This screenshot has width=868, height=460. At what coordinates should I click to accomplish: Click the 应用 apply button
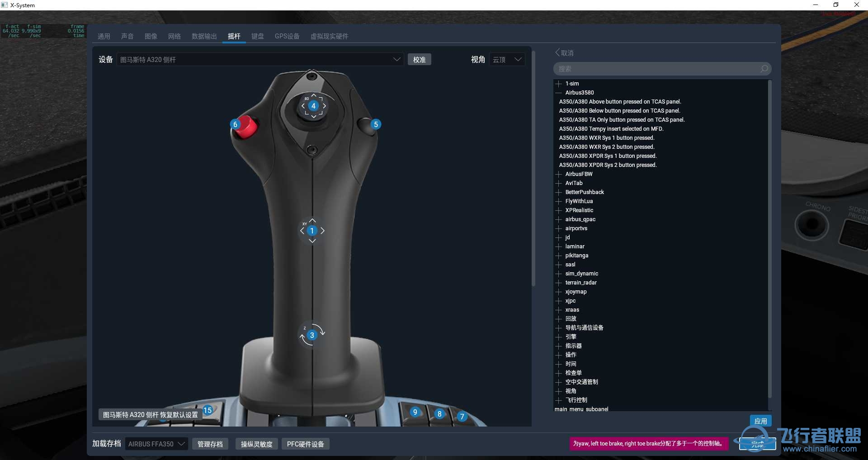[760, 421]
